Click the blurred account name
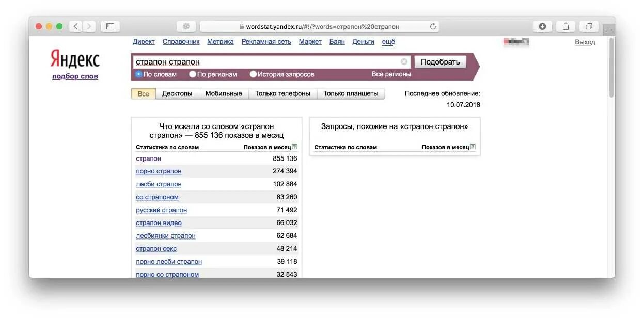 tap(516, 42)
